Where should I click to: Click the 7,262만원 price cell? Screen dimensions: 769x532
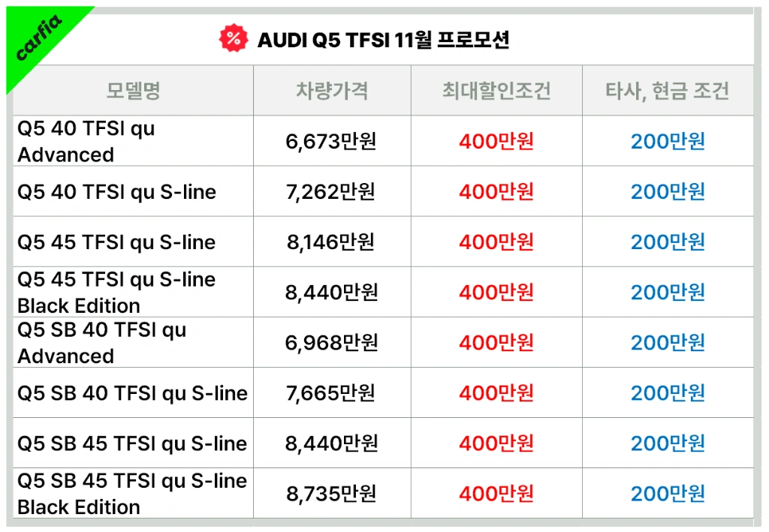(x=331, y=192)
